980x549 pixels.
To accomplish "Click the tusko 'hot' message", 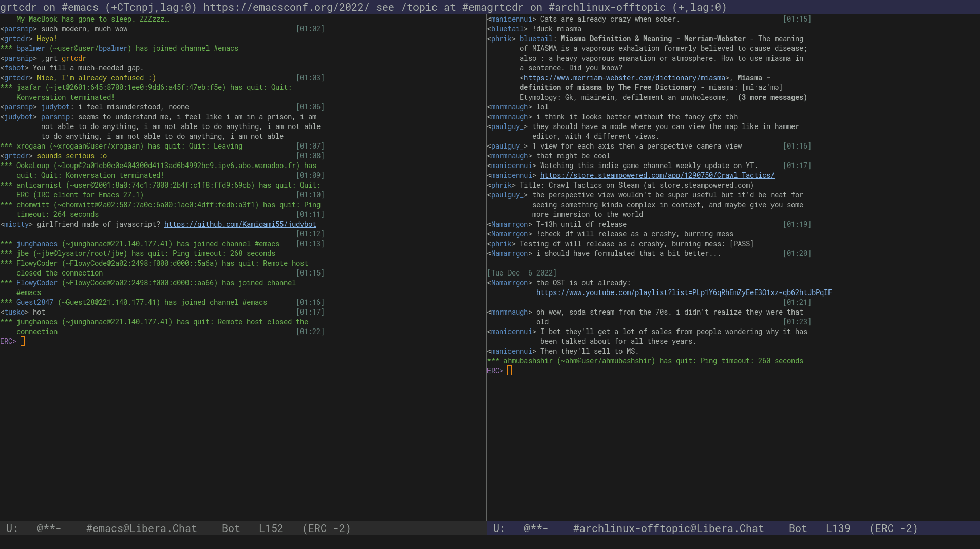I will (x=39, y=312).
